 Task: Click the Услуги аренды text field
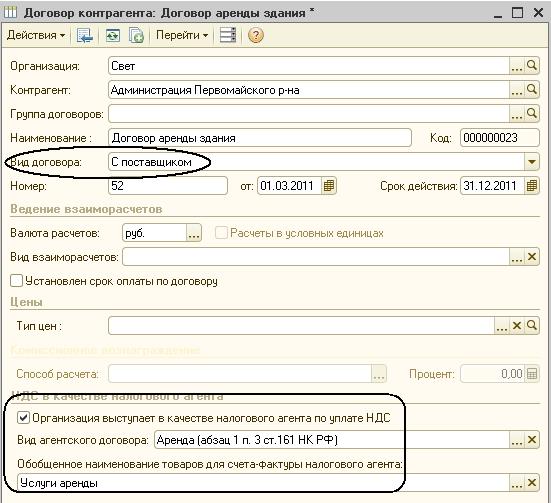click(263, 483)
